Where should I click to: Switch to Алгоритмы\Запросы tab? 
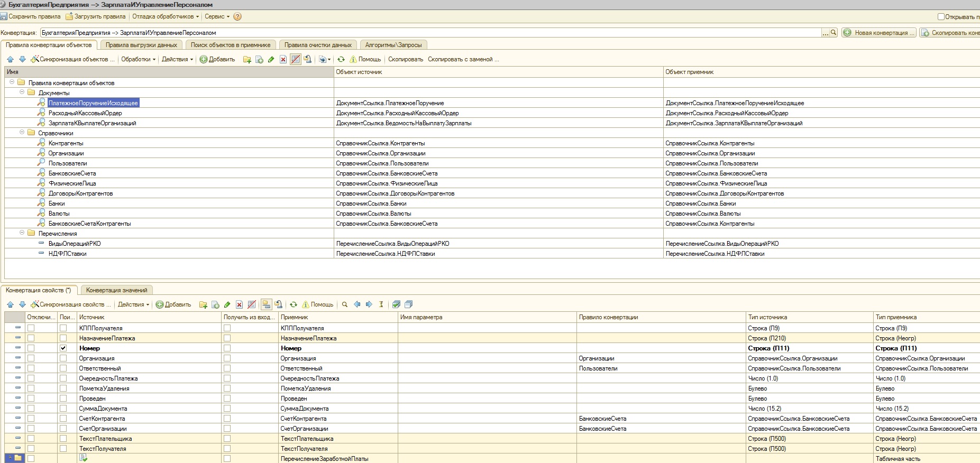point(393,45)
